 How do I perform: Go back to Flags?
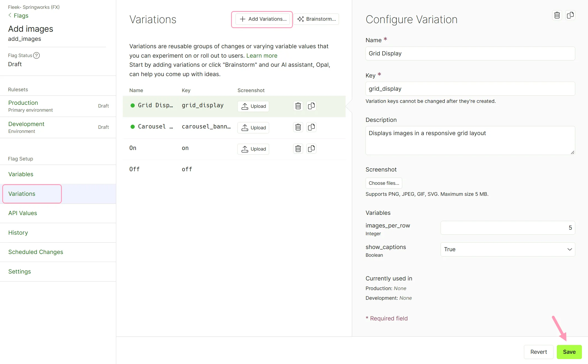(18, 15)
